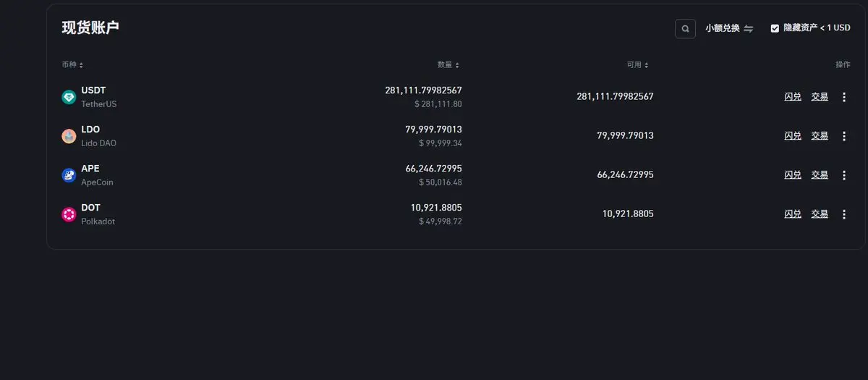Open more options for USDT row
The width and height of the screenshot is (868, 380).
coord(843,97)
